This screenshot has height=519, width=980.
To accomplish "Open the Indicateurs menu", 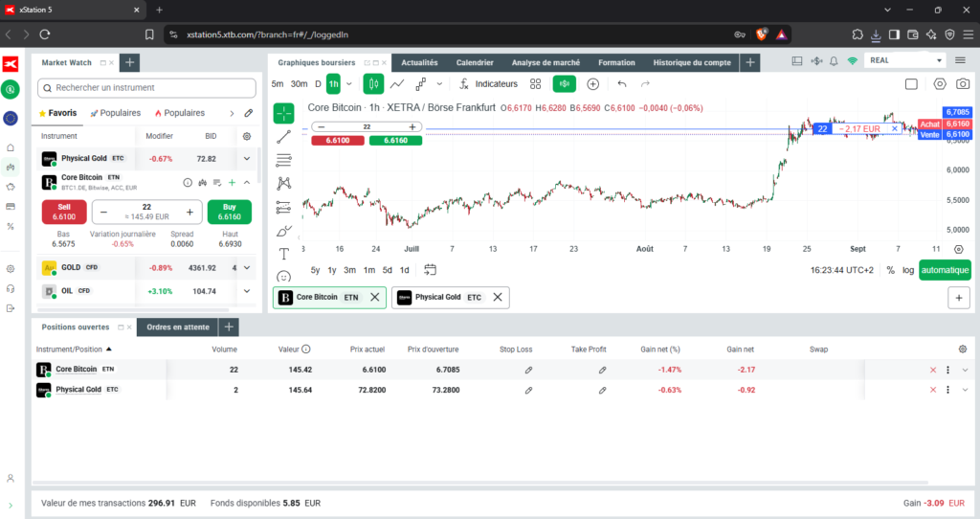I will click(x=488, y=84).
